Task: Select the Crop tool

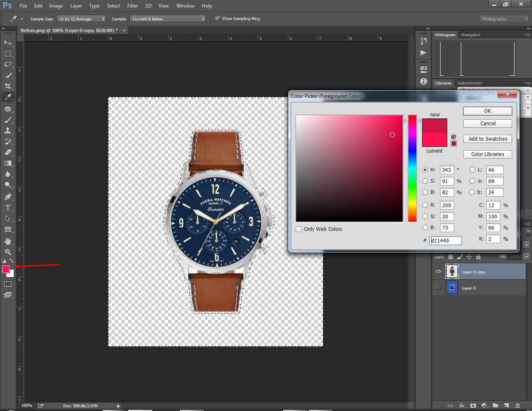Action: (7, 86)
